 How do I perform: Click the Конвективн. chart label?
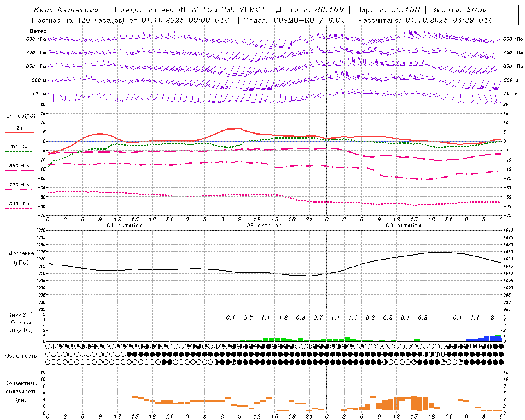(21, 383)
